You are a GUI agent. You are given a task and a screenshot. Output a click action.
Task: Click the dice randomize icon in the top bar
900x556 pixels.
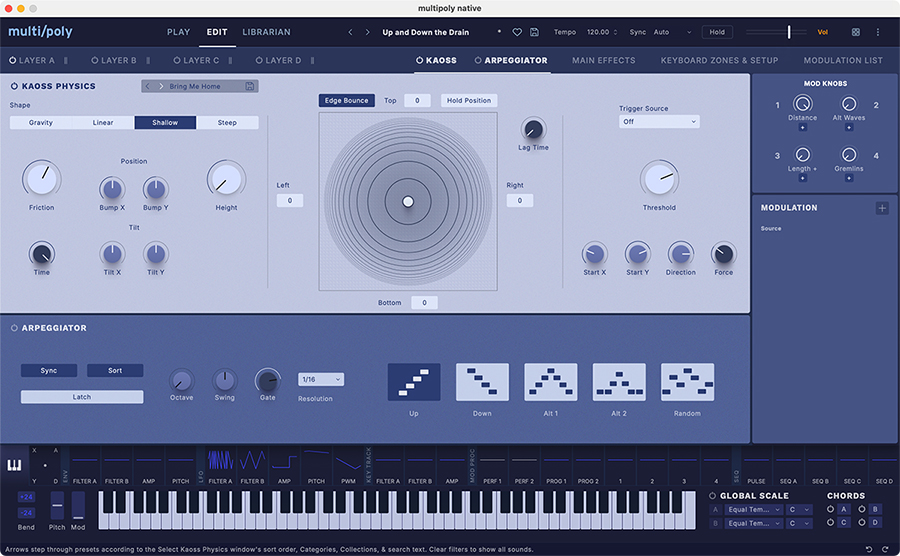tap(855, 32)
